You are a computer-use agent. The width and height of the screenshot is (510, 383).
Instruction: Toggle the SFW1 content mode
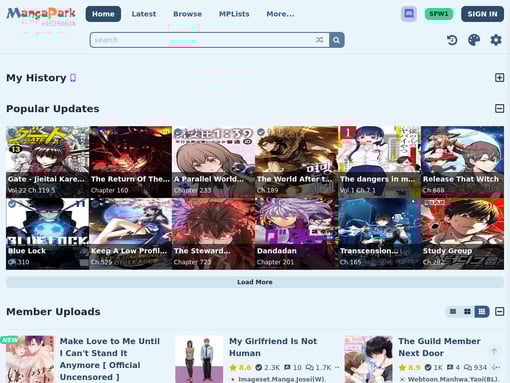(x=439, y=14)
